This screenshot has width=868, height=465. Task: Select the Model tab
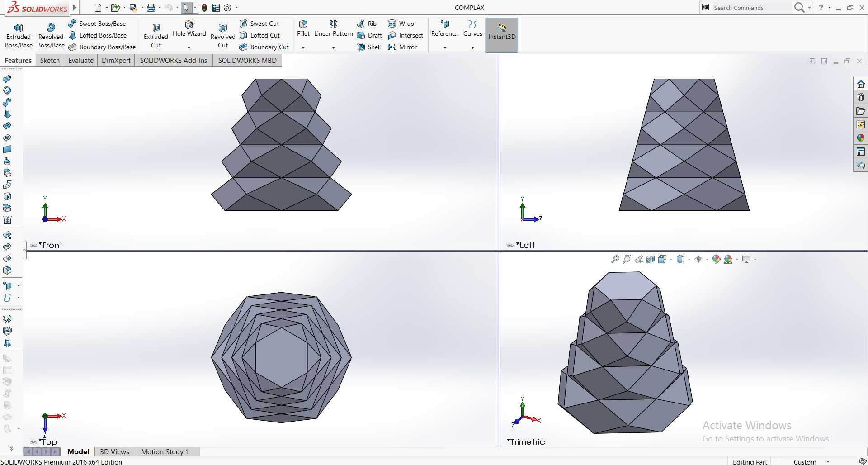(x=78, y=451)
